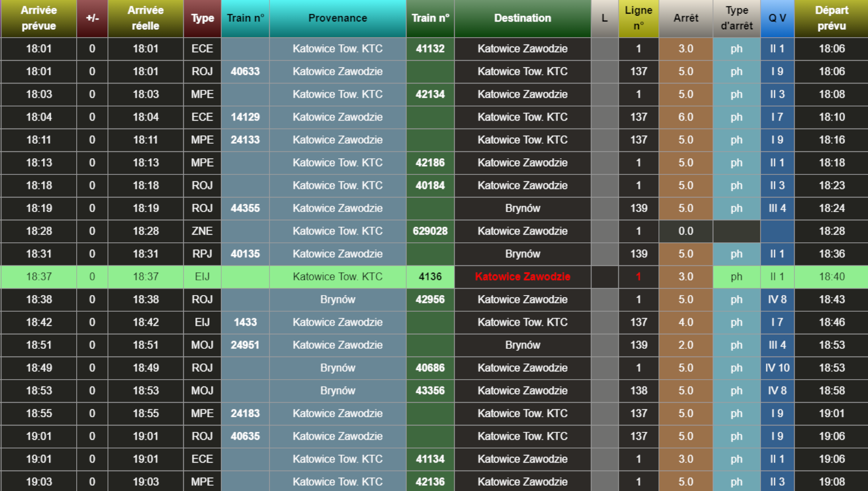This screenshot has height=491, width=868.
Task: Select train number 40686 cell
Action: point(430,368)
